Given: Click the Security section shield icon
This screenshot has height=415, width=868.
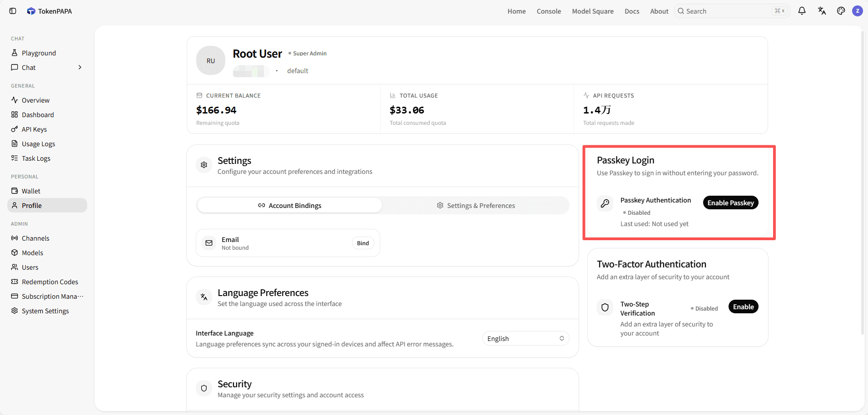Looking at the screenshot, I should click(x=204, y=388).
